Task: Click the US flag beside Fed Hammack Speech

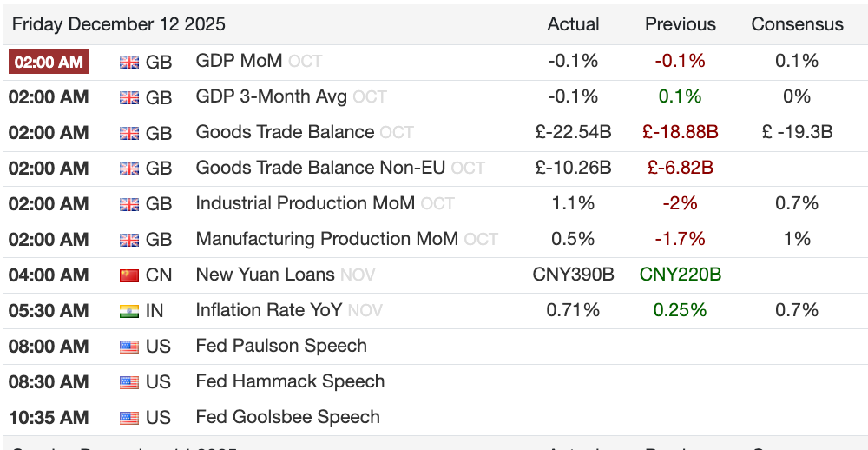Action: coord(128,382)
